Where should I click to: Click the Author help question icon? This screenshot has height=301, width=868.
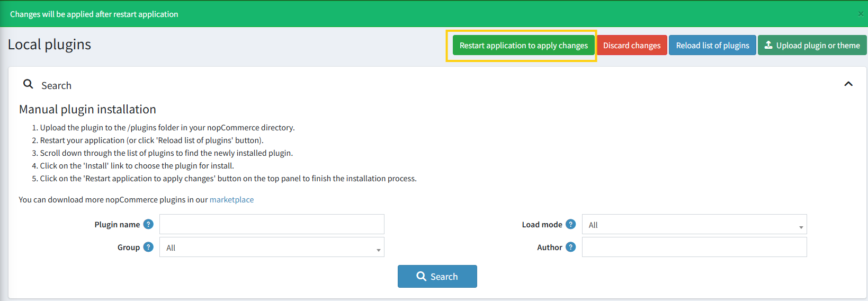tap(570, 247)
